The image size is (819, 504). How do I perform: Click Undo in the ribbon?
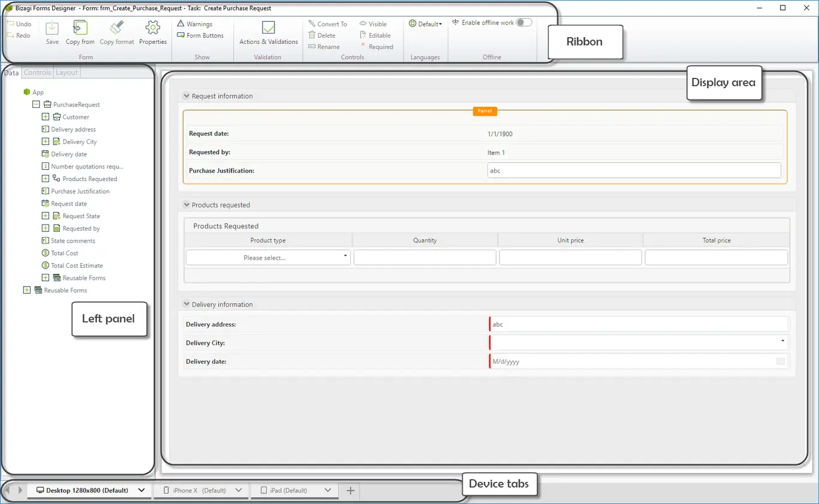pos(19,24)
